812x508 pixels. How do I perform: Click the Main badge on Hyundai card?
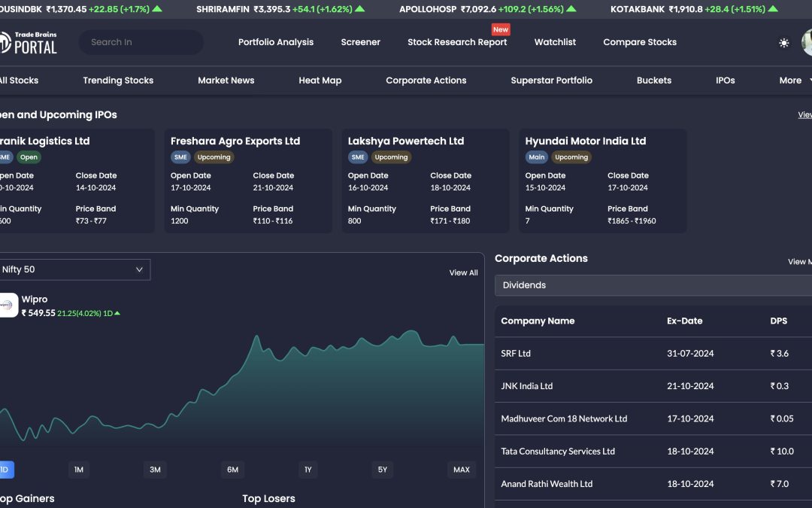(x=537, y=157)
